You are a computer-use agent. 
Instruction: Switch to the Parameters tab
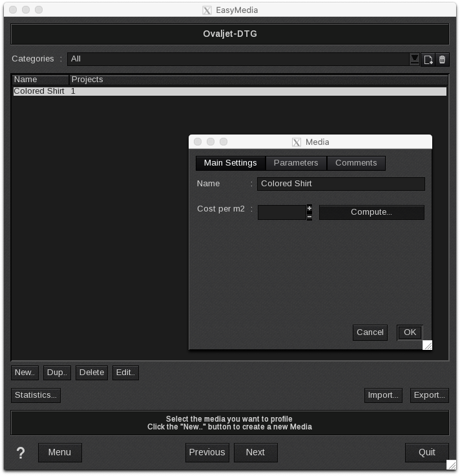coord(296,163)
